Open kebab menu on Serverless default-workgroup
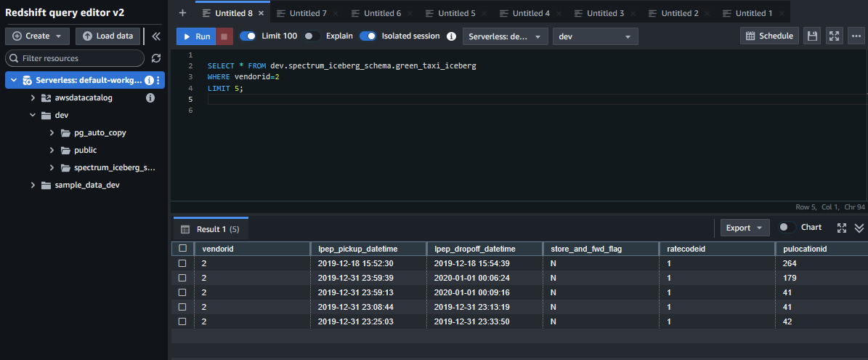 [x=158, y=80]
